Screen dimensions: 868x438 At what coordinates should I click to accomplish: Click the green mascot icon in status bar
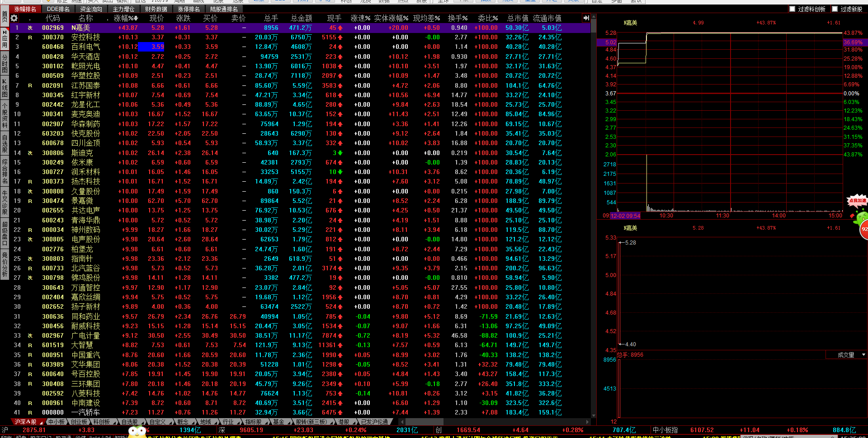coord(137,432)
